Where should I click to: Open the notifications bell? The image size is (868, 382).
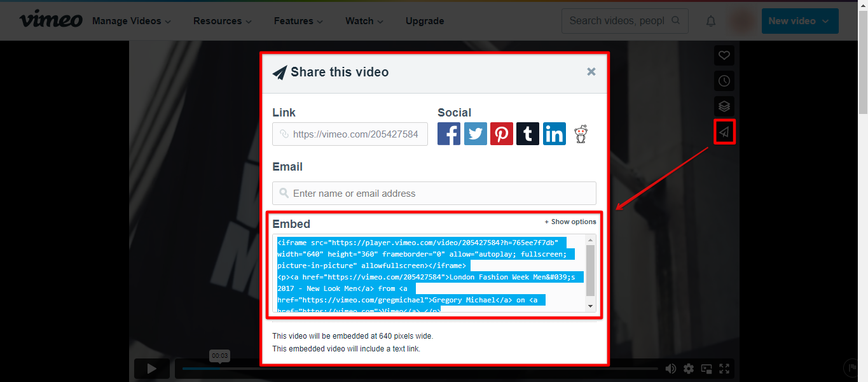(711, 21)
